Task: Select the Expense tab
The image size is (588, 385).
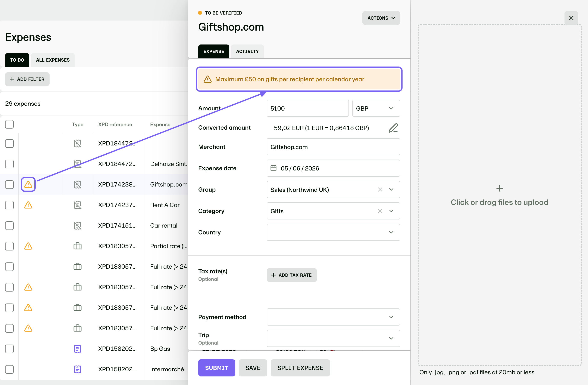Action: coord(214,51)
